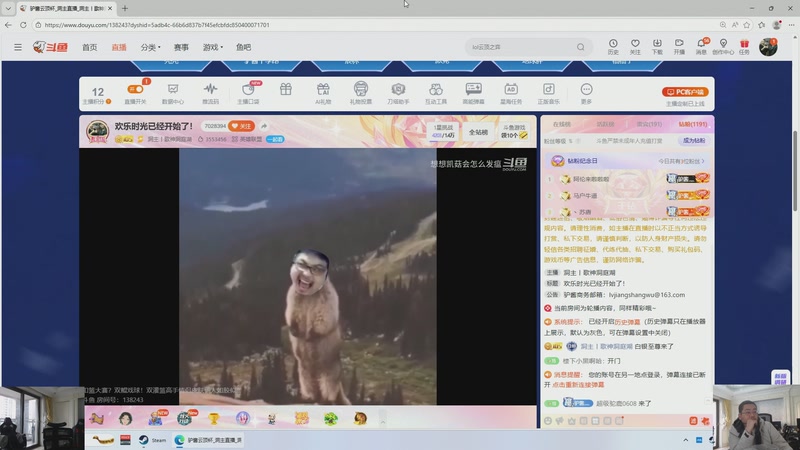Open the 斗鱼游戏 reward box
This screenshot has width=800, height=450.
514,132
